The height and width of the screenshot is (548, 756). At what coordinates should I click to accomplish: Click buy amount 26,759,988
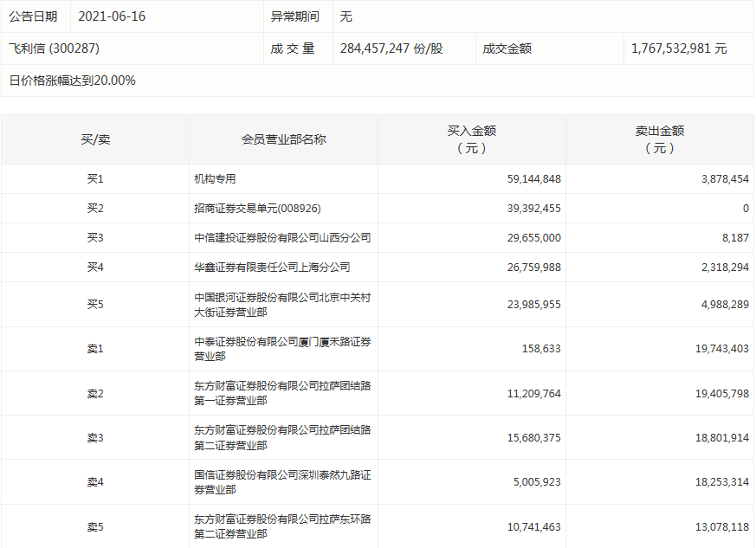click(533, 267)
